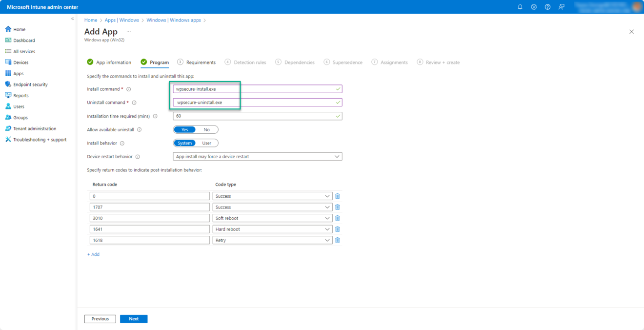Switch to the Requirements step

[x=200, y=62]
